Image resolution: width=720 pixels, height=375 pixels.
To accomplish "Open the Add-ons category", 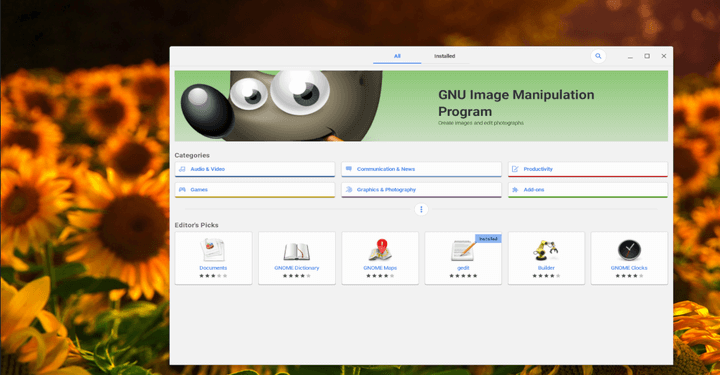I will [x=588, y=190].
